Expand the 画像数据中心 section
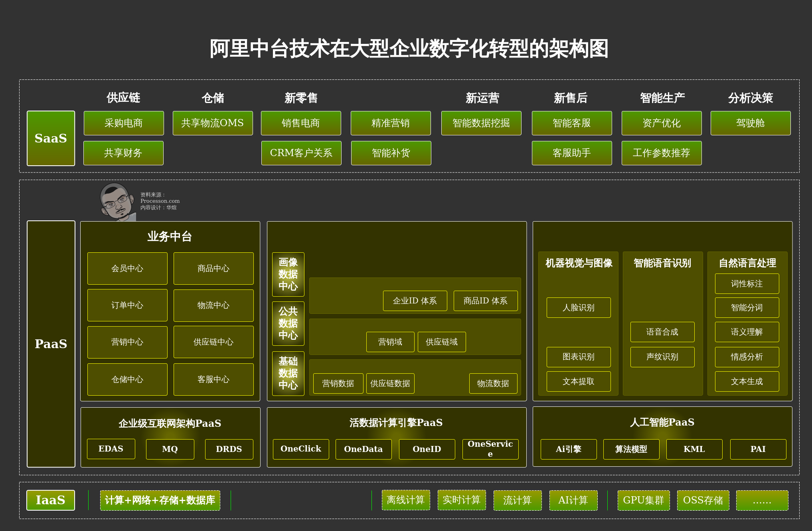This screenshot has height=531, width=812. coord(288,274)
